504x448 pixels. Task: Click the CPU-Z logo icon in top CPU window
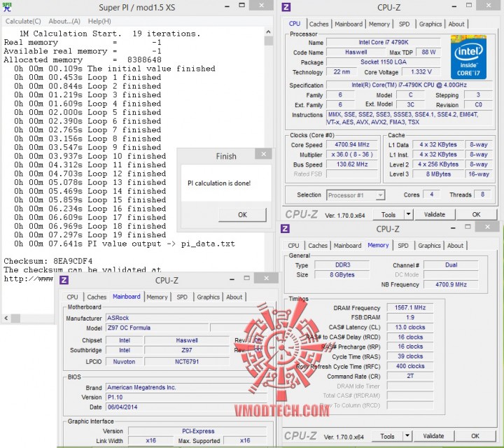[x=286, y=7]
